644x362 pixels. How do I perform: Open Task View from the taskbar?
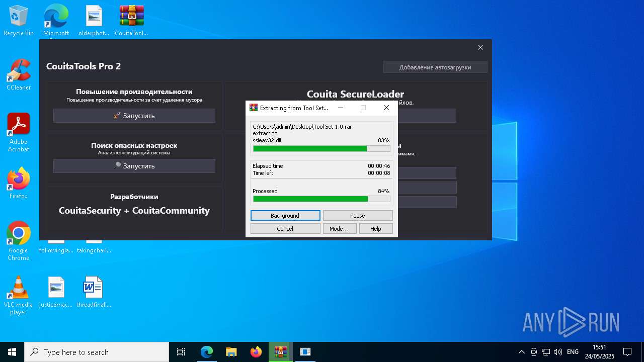tap(181, 352)
